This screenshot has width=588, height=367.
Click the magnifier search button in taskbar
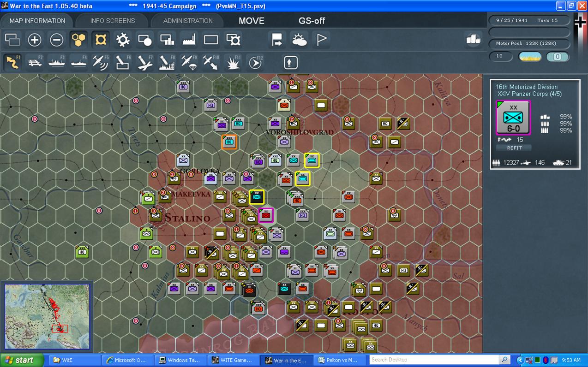click(505, 360)
